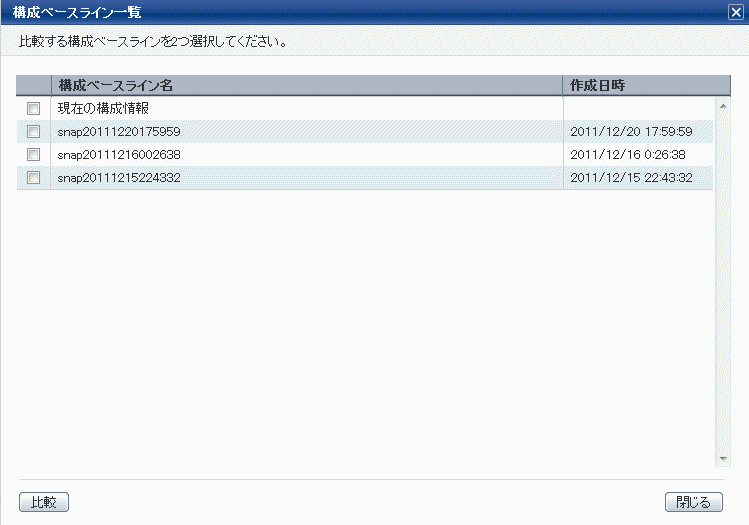Image resolution: width=749 pixels, height=525 pixels.
Task: Click the 比較 compare button
Action: pyautogui.click(x=44, y=502)
